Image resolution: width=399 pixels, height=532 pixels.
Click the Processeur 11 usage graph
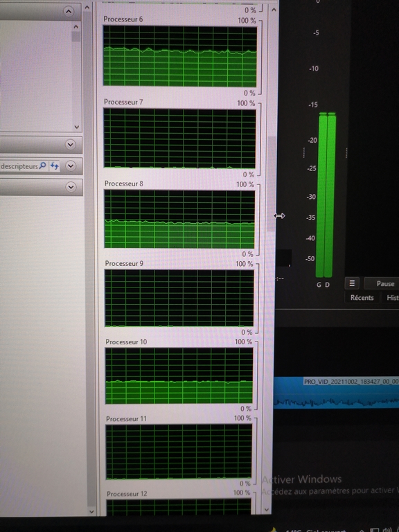(x=179, y=452)
